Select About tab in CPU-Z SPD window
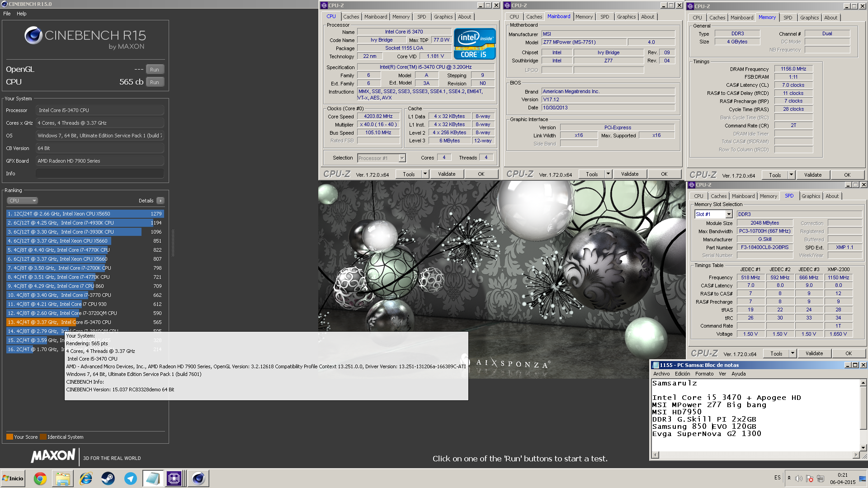The width and height of the screenshot is (868, 488). [832, 196]
